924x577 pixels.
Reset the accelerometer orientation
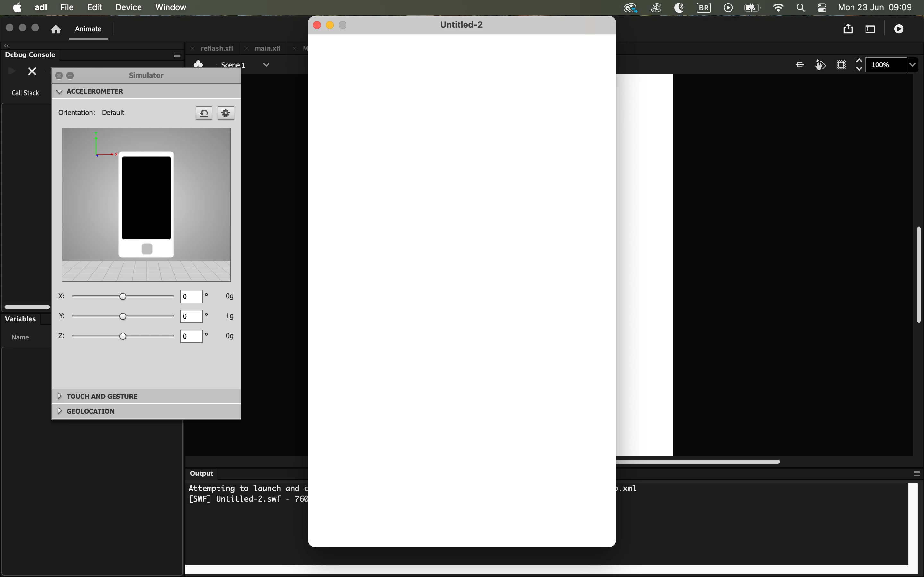click(204, 113)
